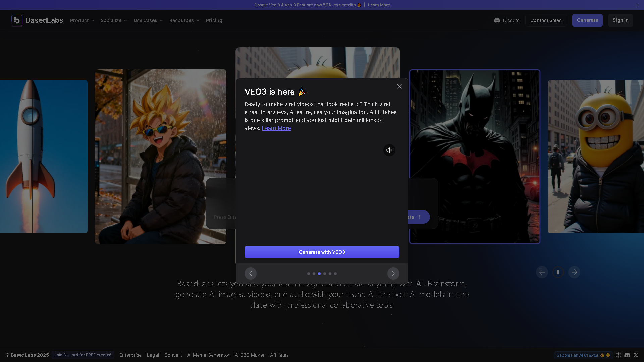Click the X (Twitter) icon in the footer
Viewport: 644px width, 362px height.
636,355
